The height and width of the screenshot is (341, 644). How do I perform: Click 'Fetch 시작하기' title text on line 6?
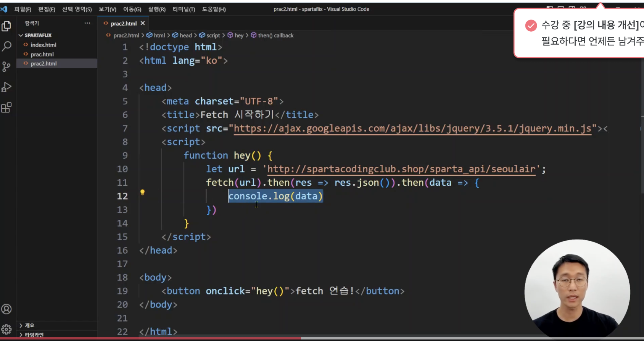pyautogui.click(x=237, y=114)
